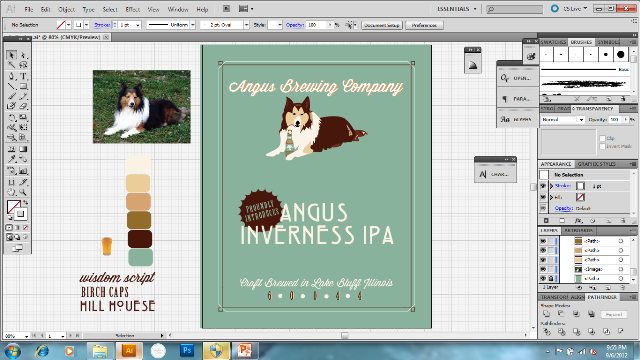Toggle the Invert Mask checkbox
This screenshot has height=360, width=640.
pyautogui.click(x=602, y=146)
